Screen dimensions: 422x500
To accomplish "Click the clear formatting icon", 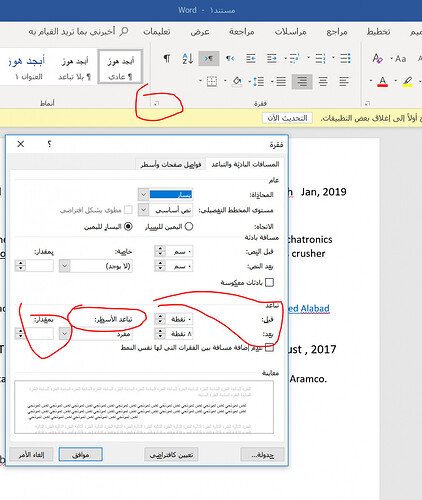I will [377, 59].
